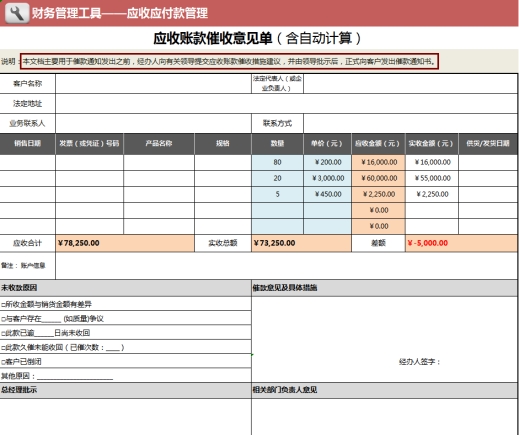Click the 应收合计 total ¥78,250.00
Viewport: 519px width, 435px height.
[x=125, y=243]
